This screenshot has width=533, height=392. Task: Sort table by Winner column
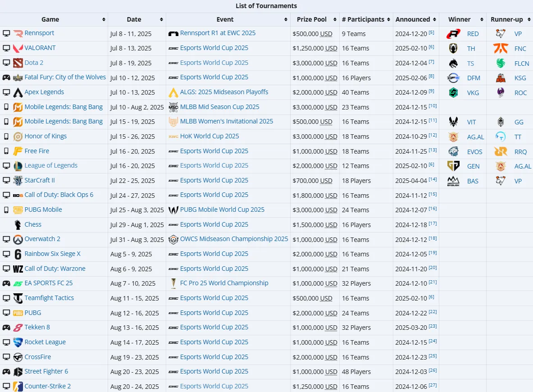click(482, 20)
